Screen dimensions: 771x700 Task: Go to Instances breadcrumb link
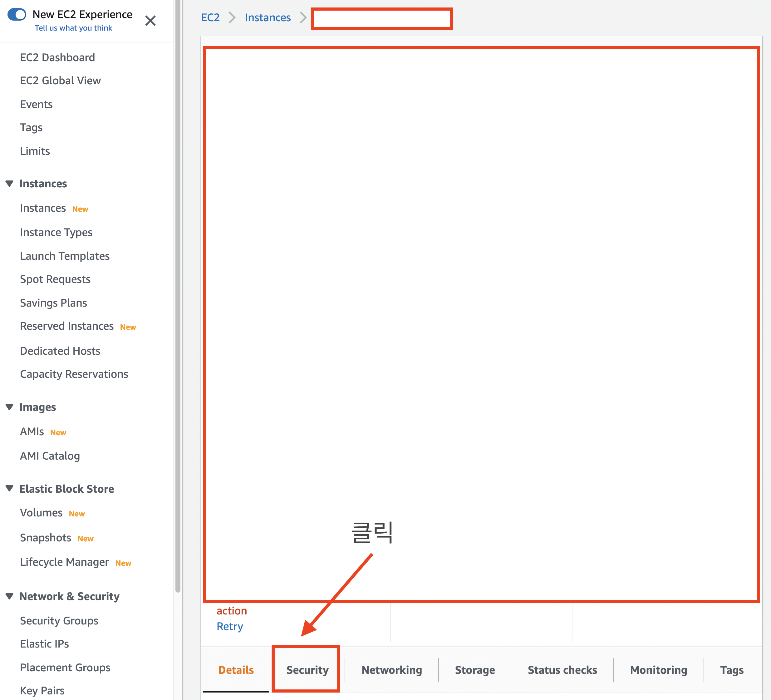(268, 17)
